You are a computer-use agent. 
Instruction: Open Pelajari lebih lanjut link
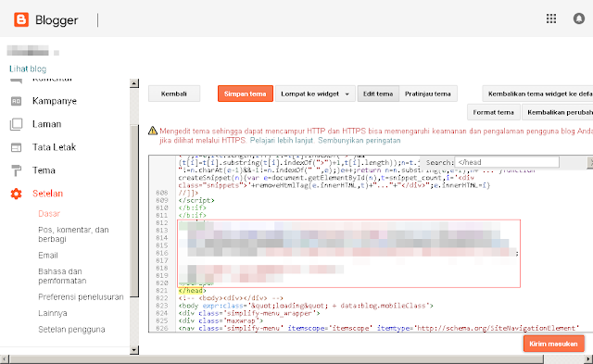282,140
